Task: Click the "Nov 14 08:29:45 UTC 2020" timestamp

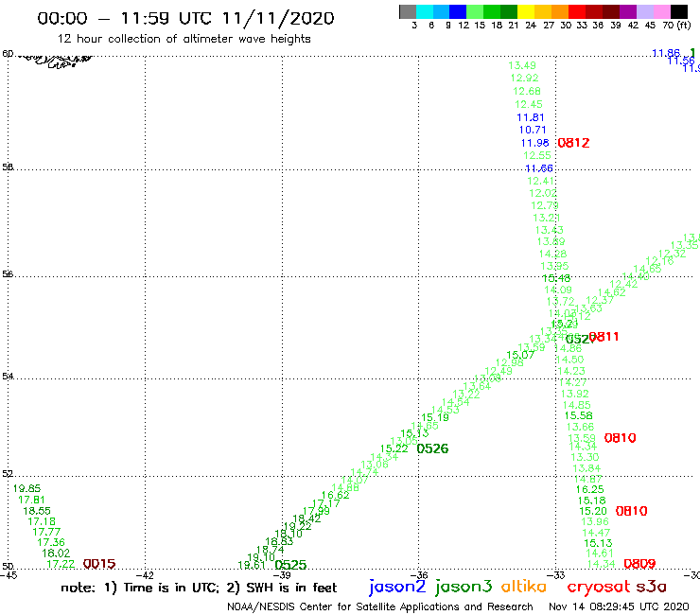Action: [x=619, y=606]
